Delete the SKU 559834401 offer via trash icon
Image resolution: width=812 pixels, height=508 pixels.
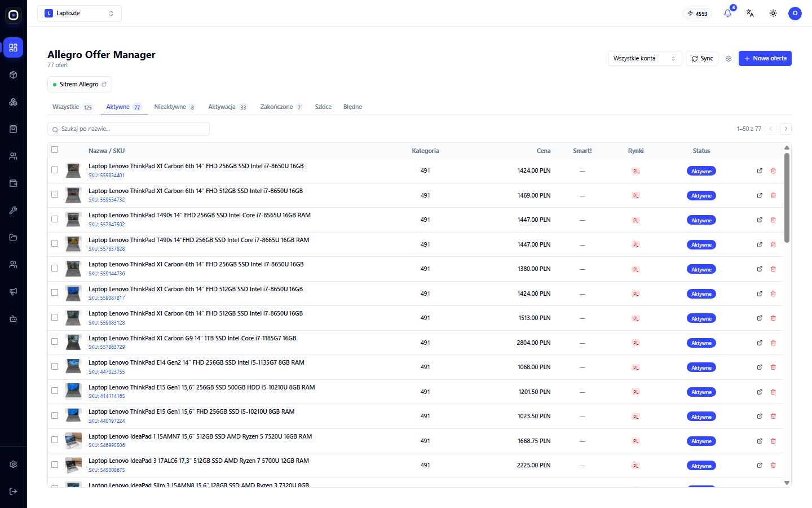[x=773, y=170]
